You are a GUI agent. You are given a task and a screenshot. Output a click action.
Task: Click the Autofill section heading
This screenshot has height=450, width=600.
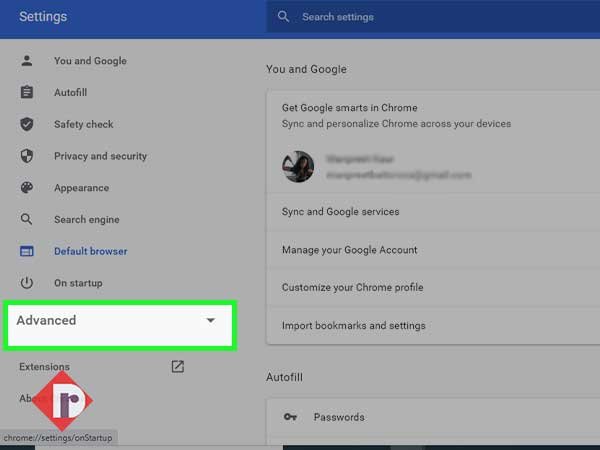(284, 377)
